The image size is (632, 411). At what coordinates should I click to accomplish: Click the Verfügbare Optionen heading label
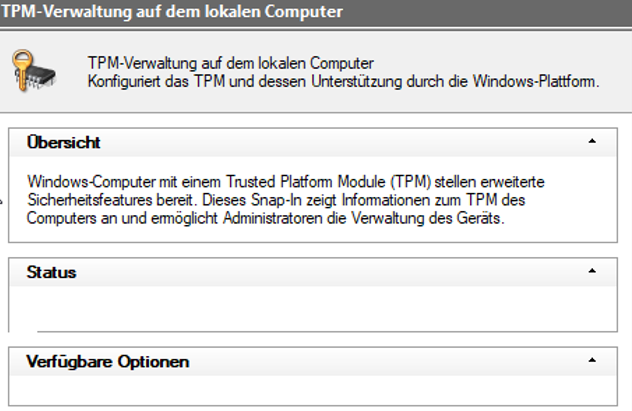click(x=108, y=360)
